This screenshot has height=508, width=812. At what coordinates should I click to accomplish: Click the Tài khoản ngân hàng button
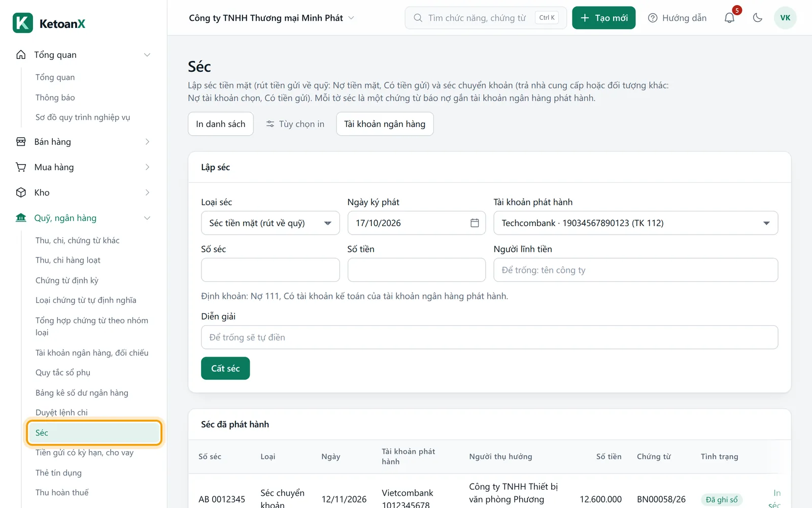pyautogui.click(x=385, y=124)
